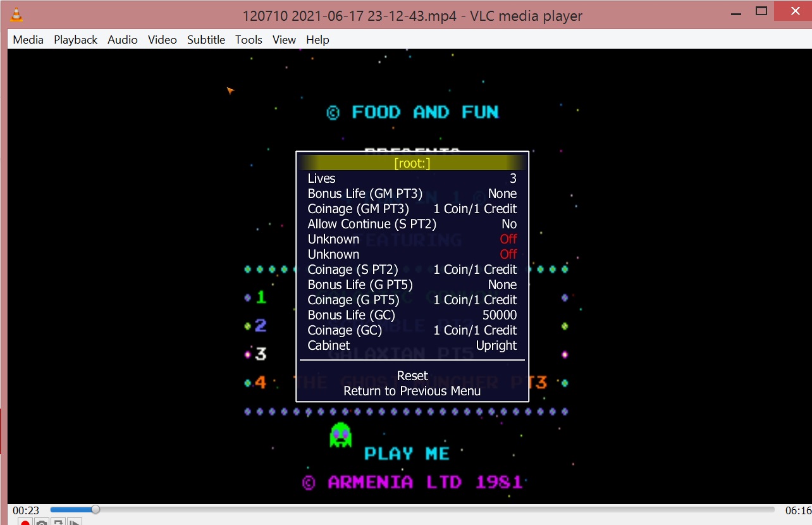Select the Allow Continue (S PT2) row
This screenshot has width=812, height=525.
point(412,224)
